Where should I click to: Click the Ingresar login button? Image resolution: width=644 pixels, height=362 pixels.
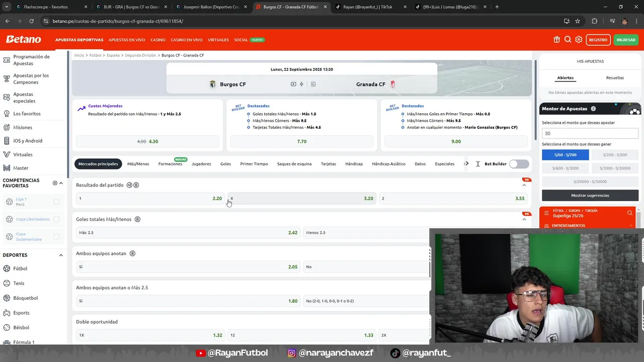tap(626, 40)
